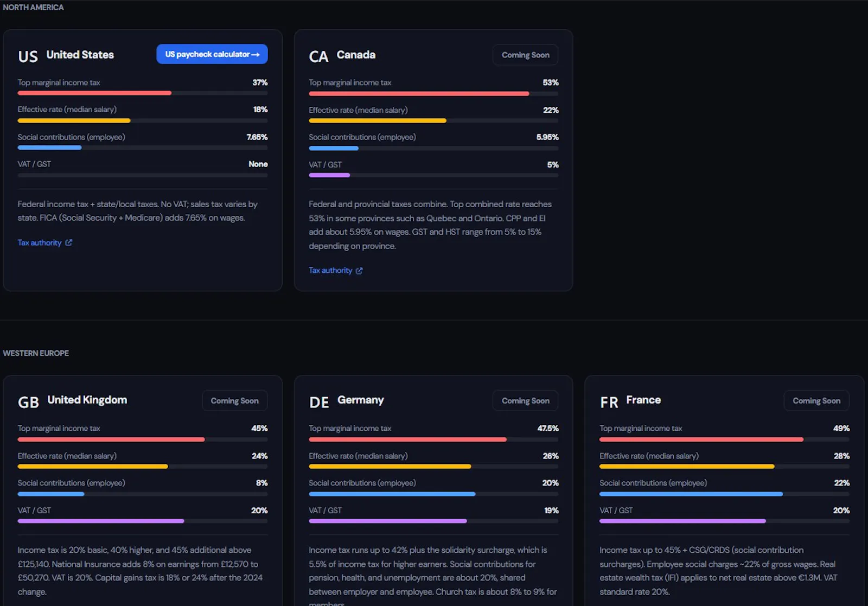Click France's CSG/CRDS description paragraph

(718, 571)
